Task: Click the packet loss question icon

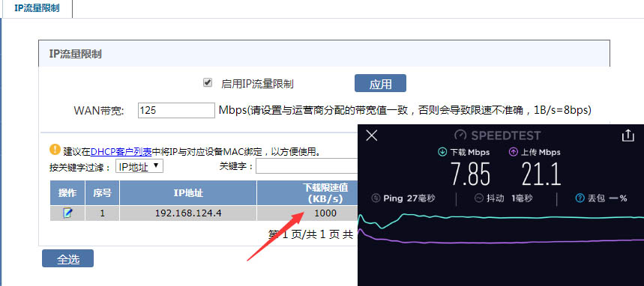Action: (580, 198)
